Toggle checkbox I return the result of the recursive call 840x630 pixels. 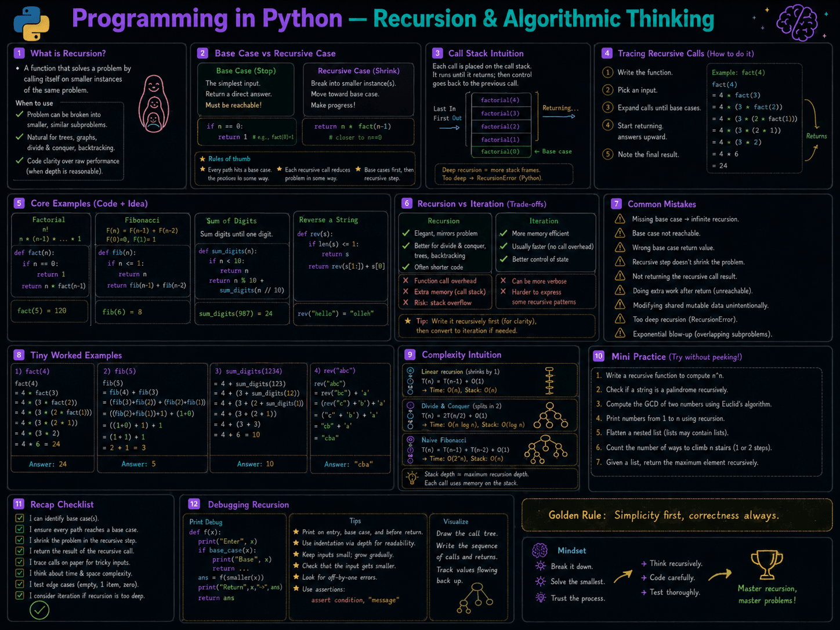click(20, 551)
